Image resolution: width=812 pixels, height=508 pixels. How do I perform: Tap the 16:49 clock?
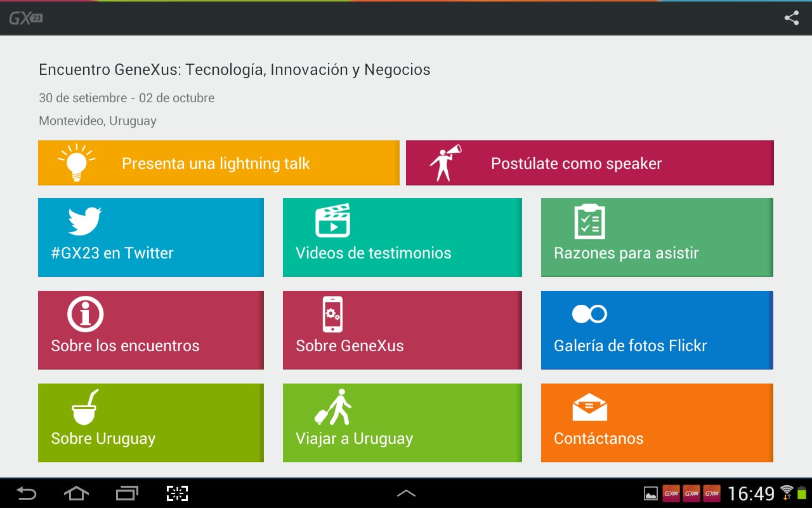pyautogui.click(x=751, y=493)
